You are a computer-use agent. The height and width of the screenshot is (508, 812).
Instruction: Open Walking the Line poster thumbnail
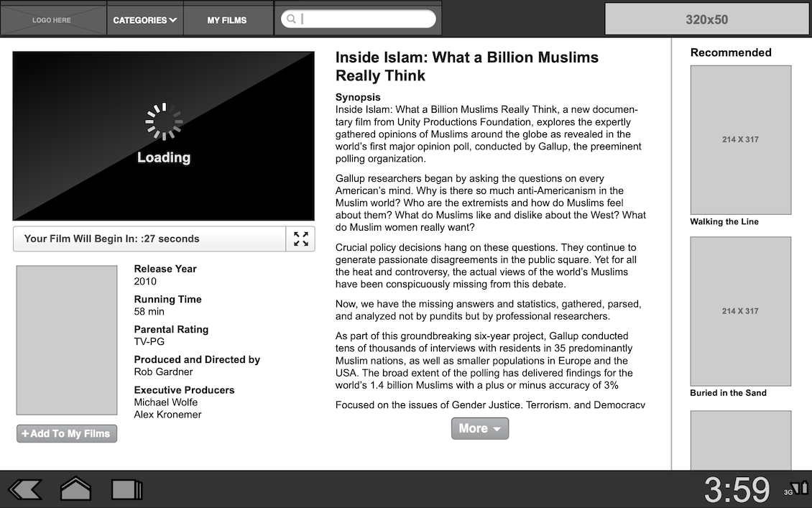point(741,140)
